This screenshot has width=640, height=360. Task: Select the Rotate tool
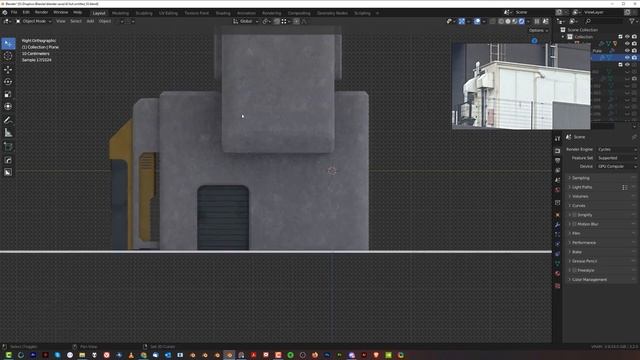point(8,82)
